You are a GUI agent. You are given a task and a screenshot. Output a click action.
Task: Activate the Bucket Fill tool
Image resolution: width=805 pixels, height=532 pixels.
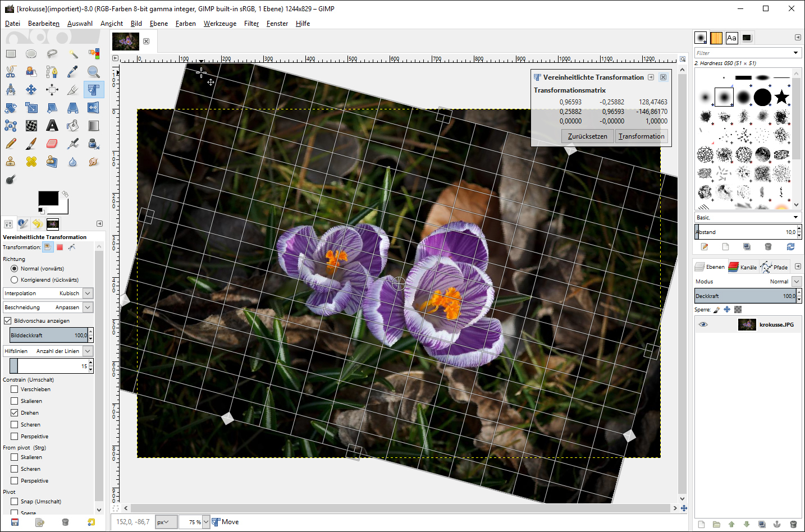[x=73, y=126]
